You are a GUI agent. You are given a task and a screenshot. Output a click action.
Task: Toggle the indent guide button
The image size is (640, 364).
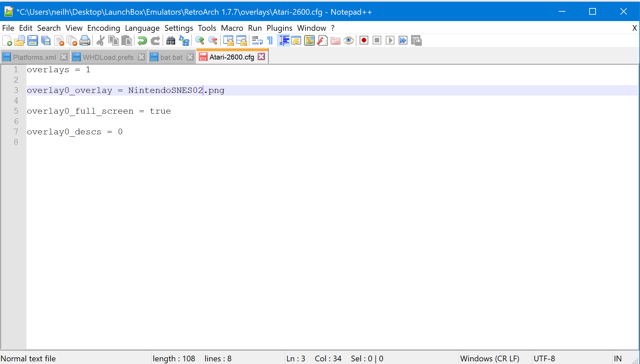283,40
